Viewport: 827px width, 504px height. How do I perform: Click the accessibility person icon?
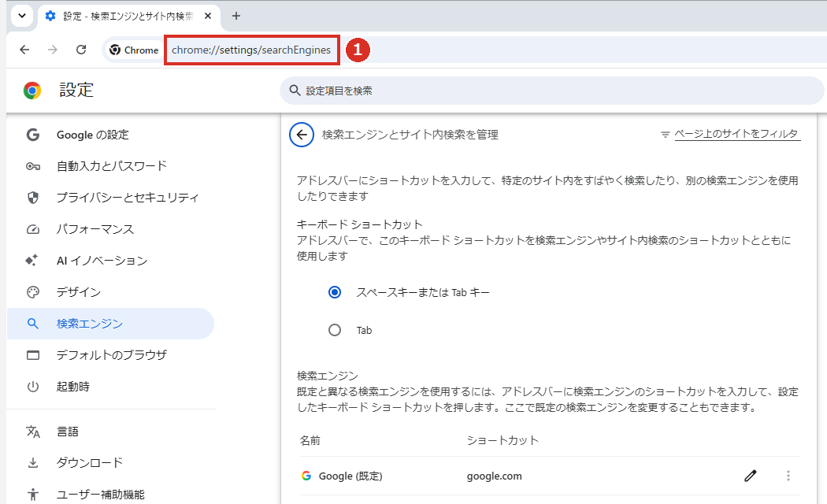point(33,495)
